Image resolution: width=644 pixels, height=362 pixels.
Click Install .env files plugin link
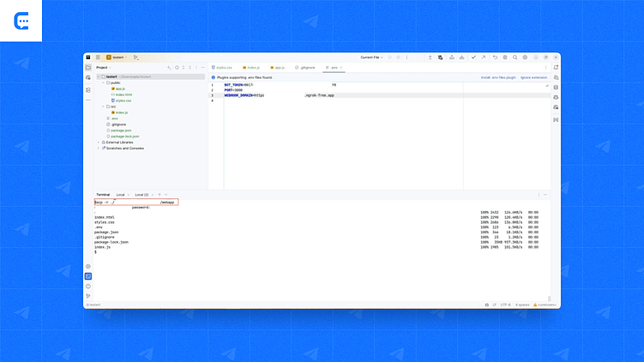(x=498, y=77)
